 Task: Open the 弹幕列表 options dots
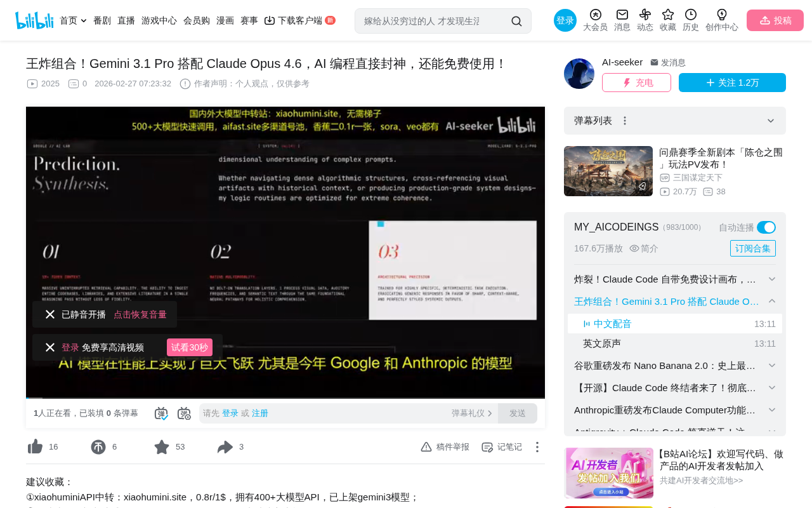625,121
